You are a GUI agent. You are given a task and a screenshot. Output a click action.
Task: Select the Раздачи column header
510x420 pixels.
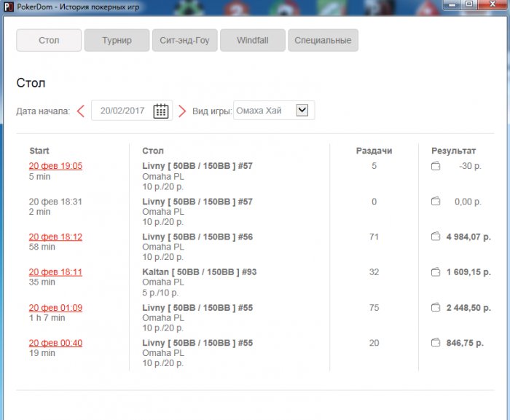tap(374, 151)
